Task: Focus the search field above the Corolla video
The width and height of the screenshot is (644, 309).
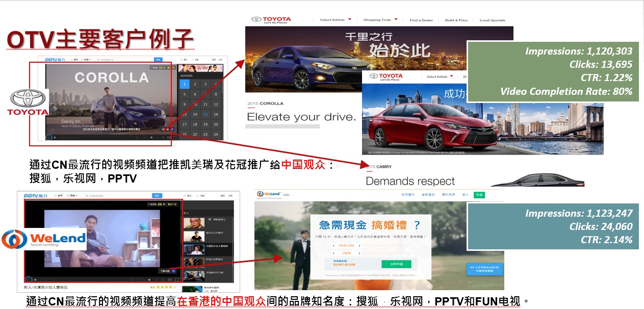Action: point(125,60)
